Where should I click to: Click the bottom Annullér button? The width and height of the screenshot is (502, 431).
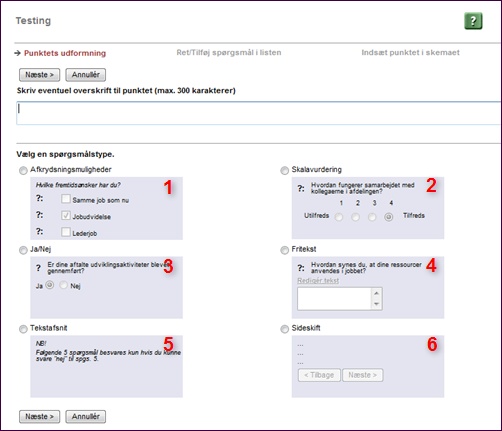[x=86, y=417]
